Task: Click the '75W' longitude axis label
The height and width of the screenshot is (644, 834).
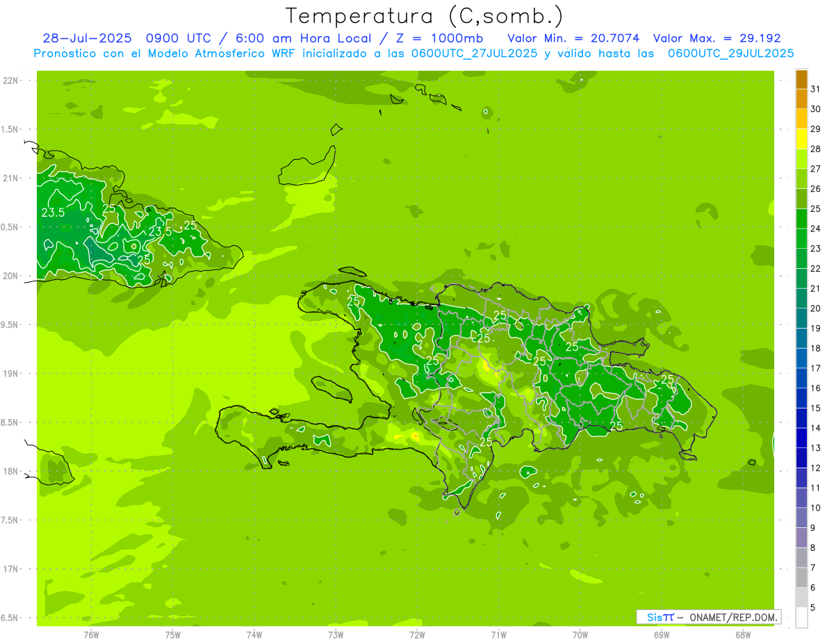Action: click(173, 634)
